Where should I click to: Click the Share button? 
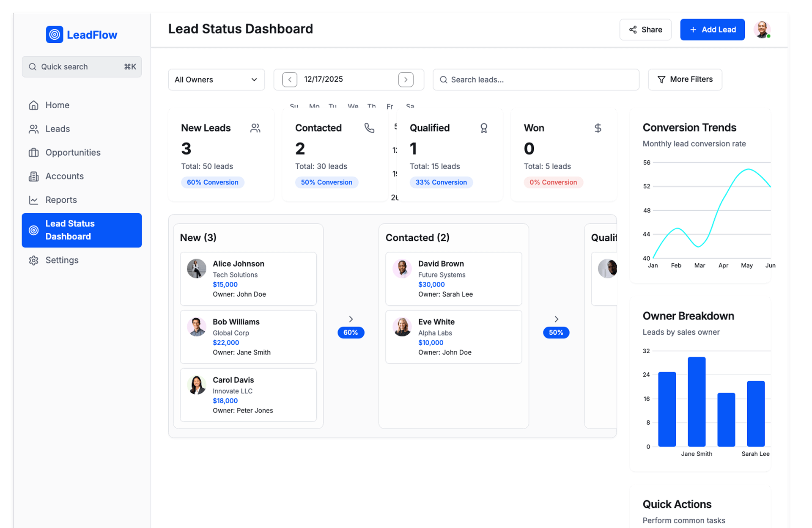click(645, 30)
